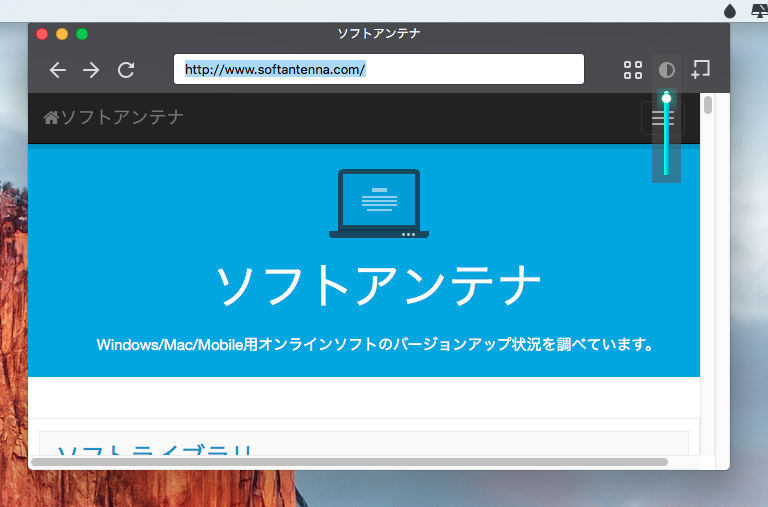The width and height of the screenshot is (768, 507).
Task: Click the window snap corner icon
Action: tap(700, 69)
